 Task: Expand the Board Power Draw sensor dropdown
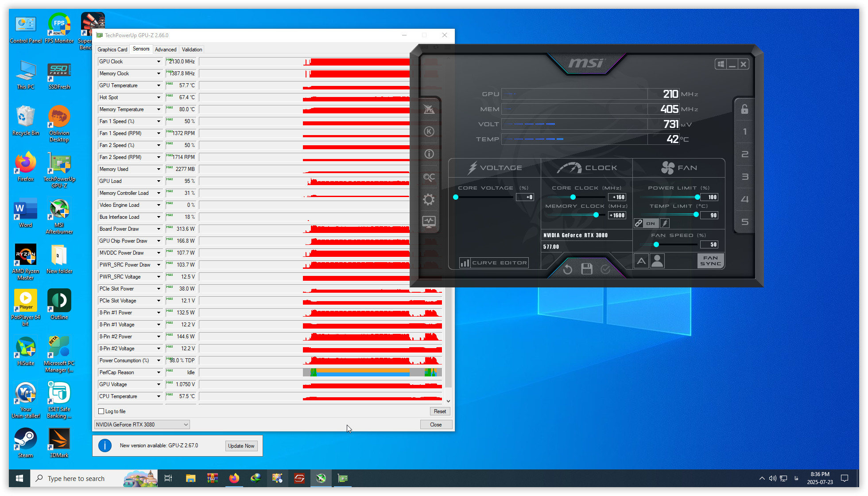(x=159, y=229)
